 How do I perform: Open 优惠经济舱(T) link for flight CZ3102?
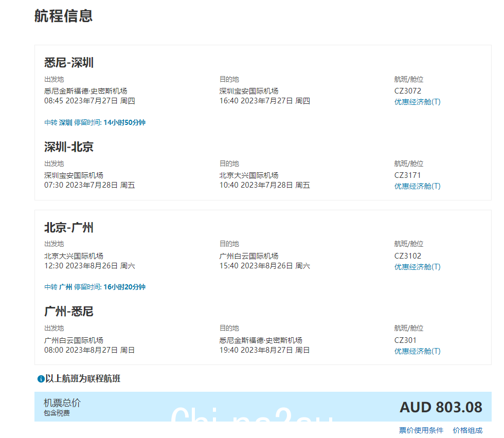(417, 267)
